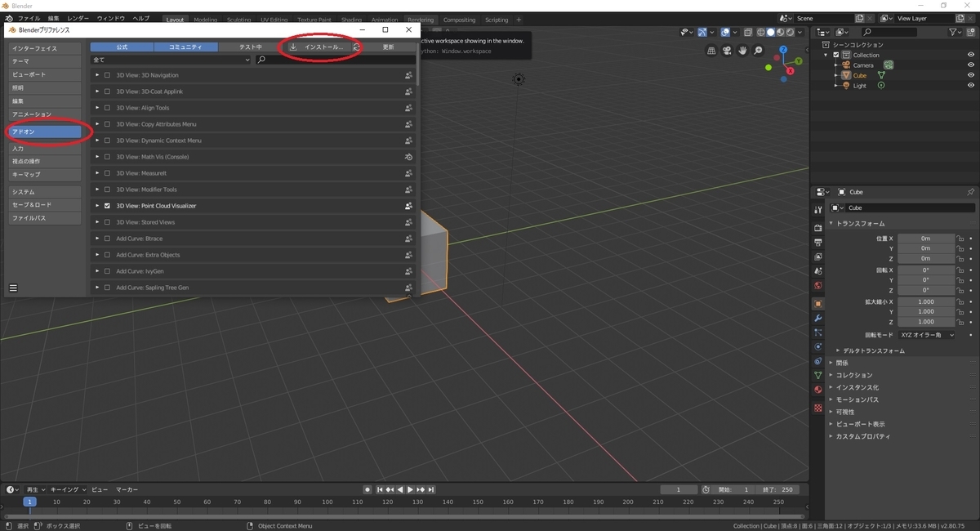
Task: Open the 回転モード XYZ オイラー角 dropdown
Action: coord(926,335)
